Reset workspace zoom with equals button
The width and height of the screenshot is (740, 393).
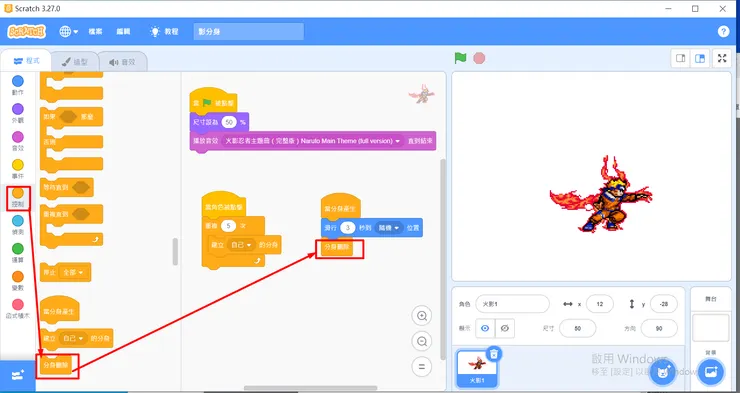tap(421, 366)
